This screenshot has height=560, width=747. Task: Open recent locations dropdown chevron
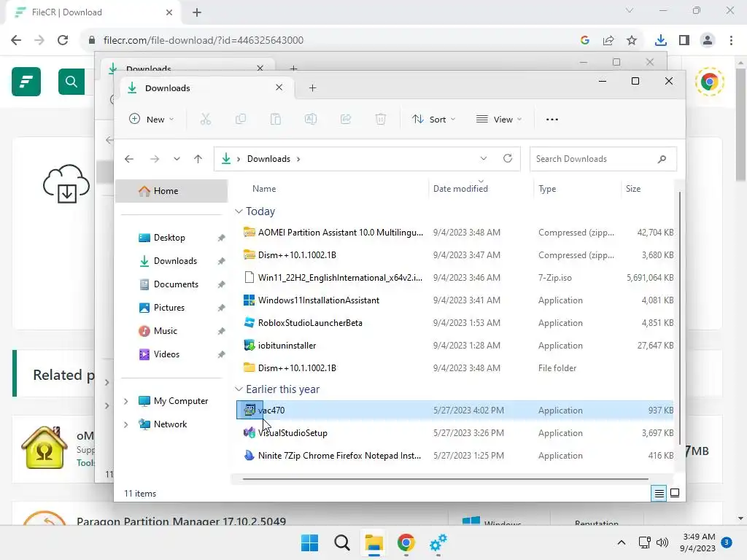coord(177,159)
